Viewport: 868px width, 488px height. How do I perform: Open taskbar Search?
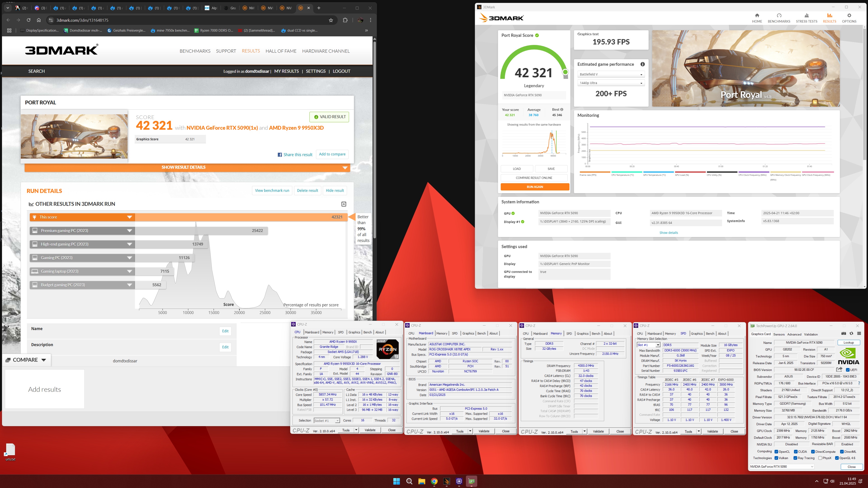tap(409, 481)
